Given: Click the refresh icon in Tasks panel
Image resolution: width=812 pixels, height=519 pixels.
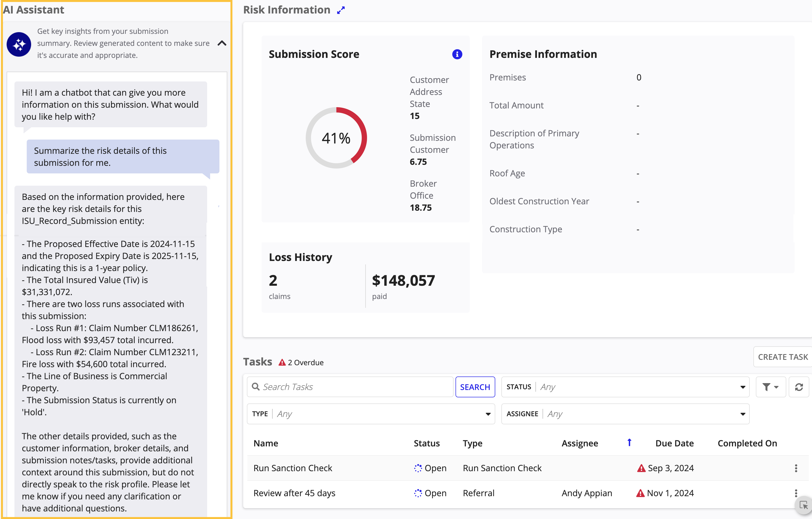Looking at the screenshot, I should tap(799, 387).
